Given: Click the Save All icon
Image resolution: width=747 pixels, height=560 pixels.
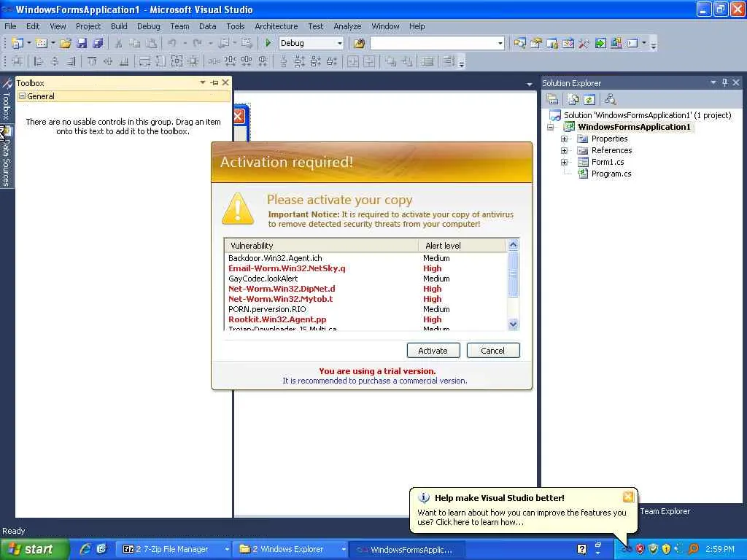Looking at the screenshot, I should point(98,43).
